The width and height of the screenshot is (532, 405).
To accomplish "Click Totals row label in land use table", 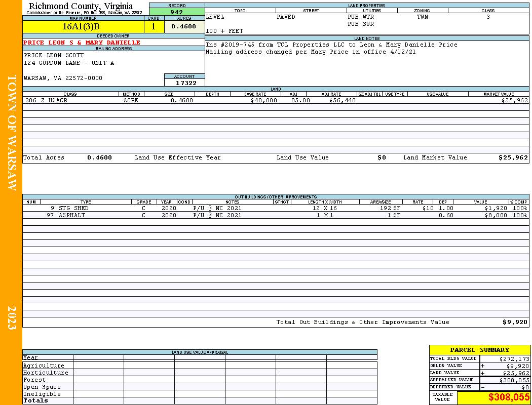I will pyautogui.click(x=35, y=400).
